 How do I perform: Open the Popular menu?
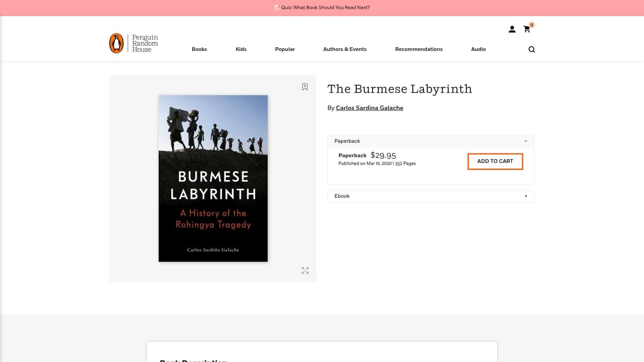pos(285,49)
